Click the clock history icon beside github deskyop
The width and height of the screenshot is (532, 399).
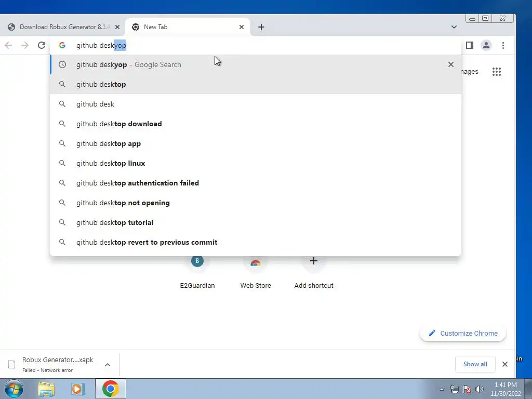pos(62,64)
